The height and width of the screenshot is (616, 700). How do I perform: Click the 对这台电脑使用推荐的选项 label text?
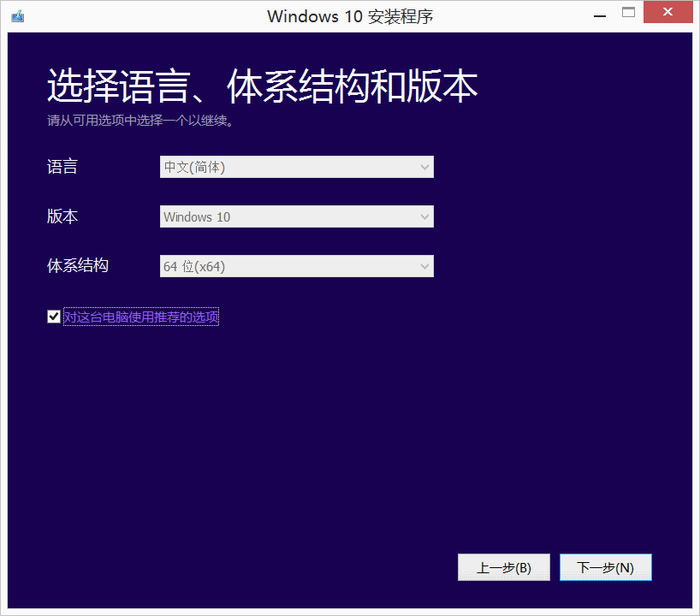pyautogui.click(x=141, y=317)
